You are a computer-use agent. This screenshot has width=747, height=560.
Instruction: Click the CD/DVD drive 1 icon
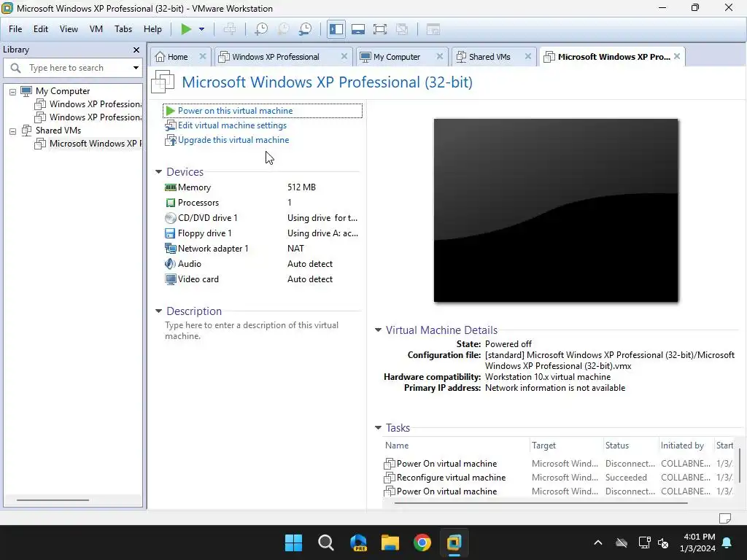170,218
